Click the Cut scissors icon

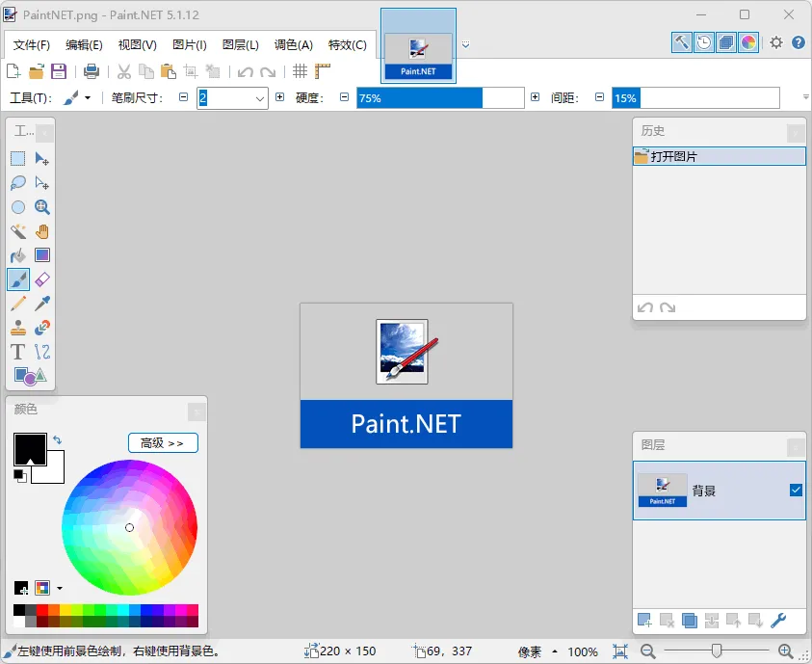pyautogui.click(x=123, y=71)
